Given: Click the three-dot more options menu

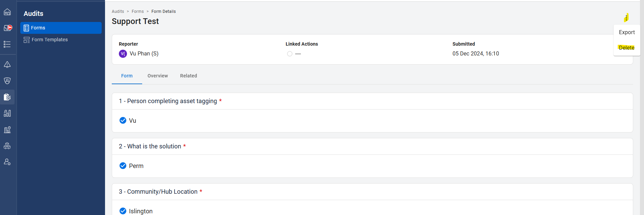Looking at the screenshot, I should click(x=626, y=18).
